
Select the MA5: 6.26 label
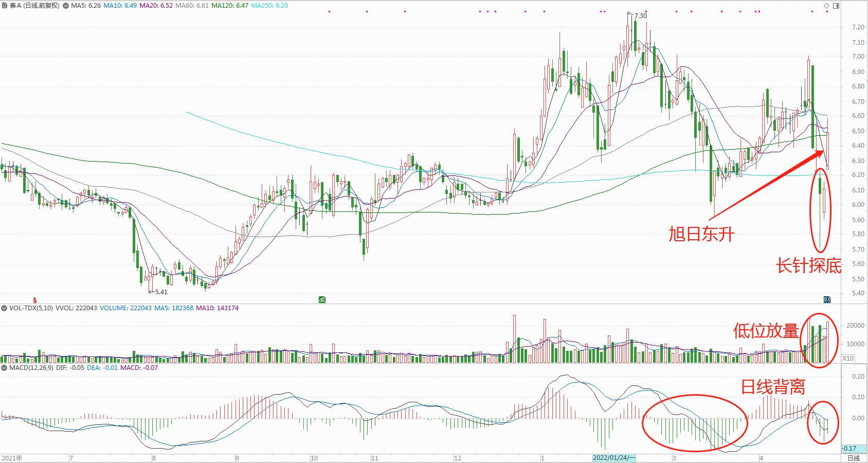coord(85,6)
